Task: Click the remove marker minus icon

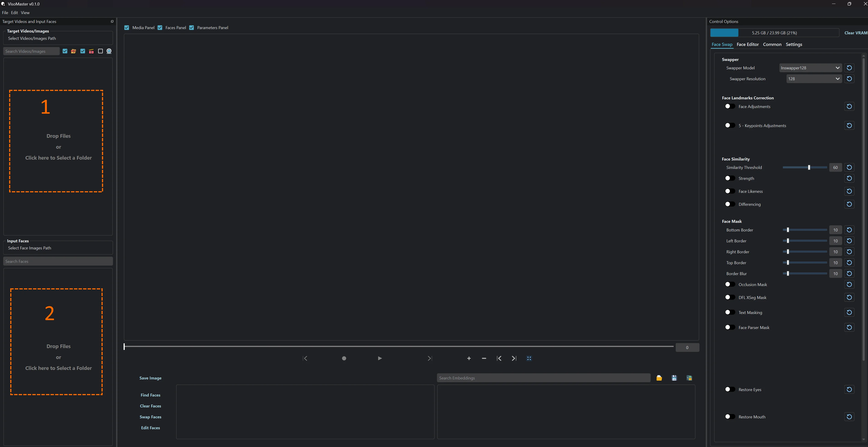Action: 484,359
